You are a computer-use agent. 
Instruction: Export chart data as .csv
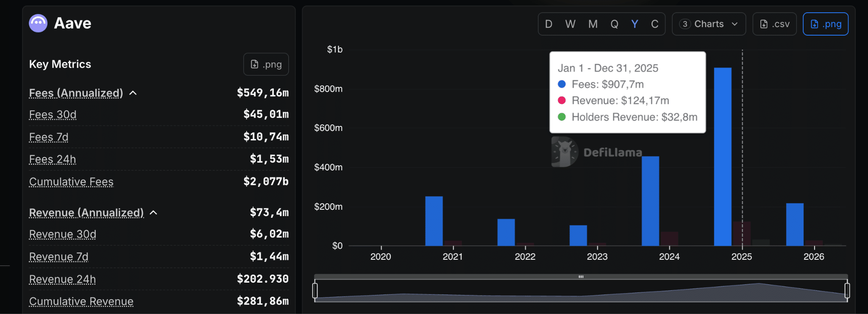pyautogui.click(x=774, y=24)
